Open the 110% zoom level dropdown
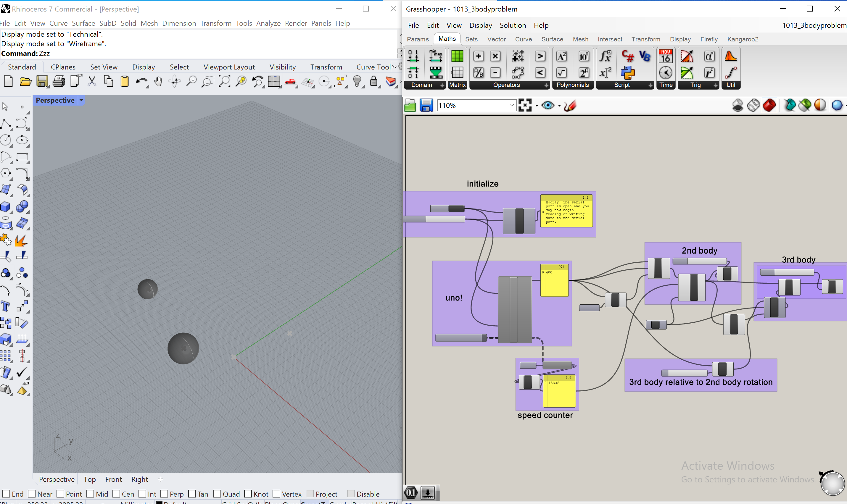Viewport: 847px width, 504px height. (x=512, y=106)
